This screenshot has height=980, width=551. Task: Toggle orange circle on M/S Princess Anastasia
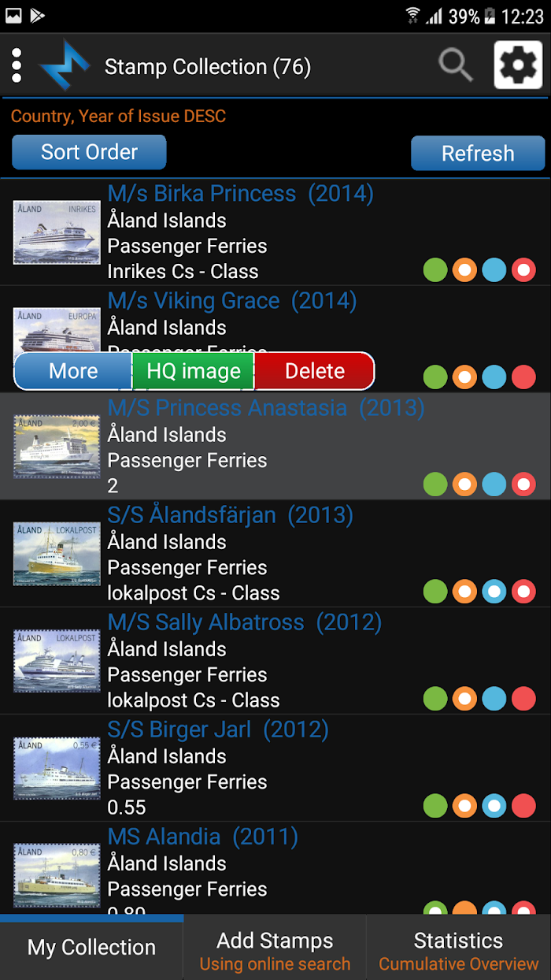coord(464,484)
